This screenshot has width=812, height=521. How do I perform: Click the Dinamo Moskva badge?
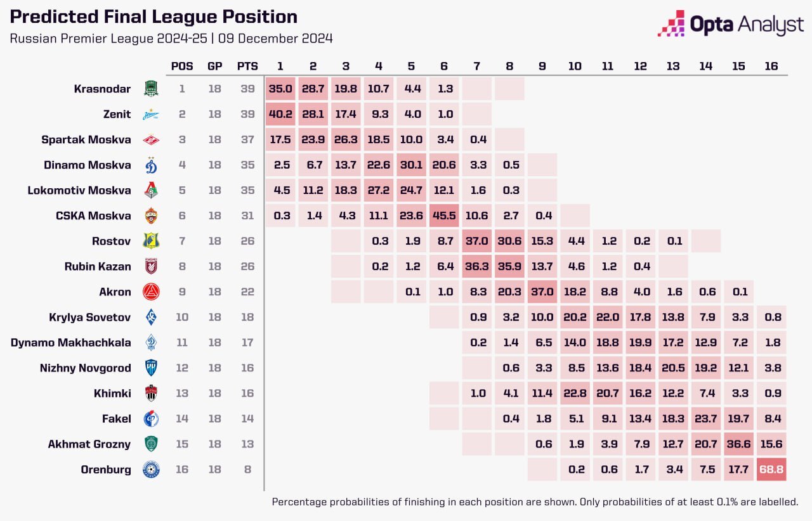click(151, 165)
